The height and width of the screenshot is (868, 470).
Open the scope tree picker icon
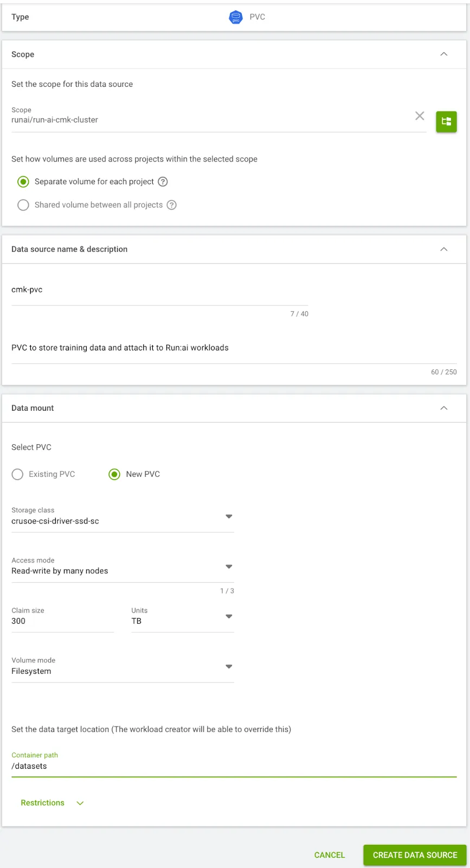tap(446, 122)
